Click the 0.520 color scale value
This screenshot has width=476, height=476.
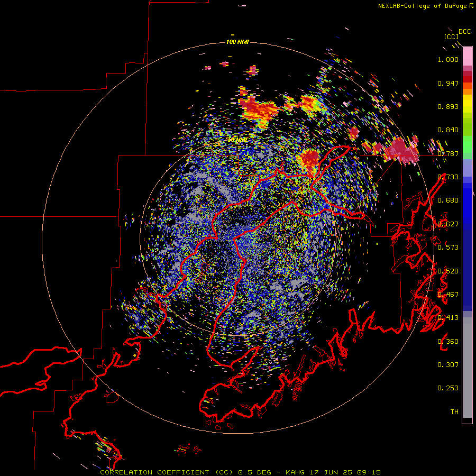pyautogui.click(x=448, y=271)
